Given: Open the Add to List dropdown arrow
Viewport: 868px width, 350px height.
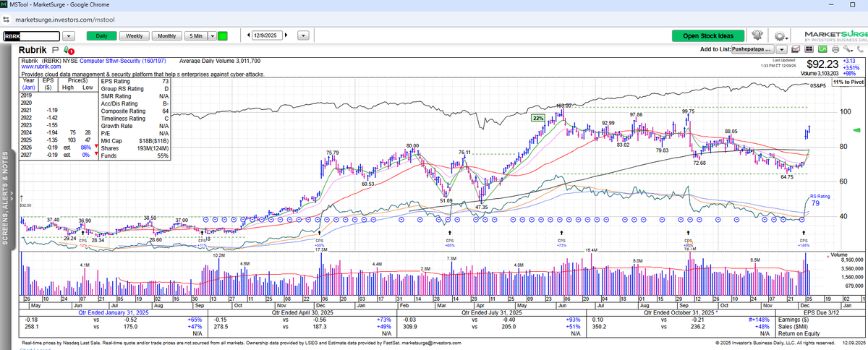Looking at the screenshot, I should [782, 49].
